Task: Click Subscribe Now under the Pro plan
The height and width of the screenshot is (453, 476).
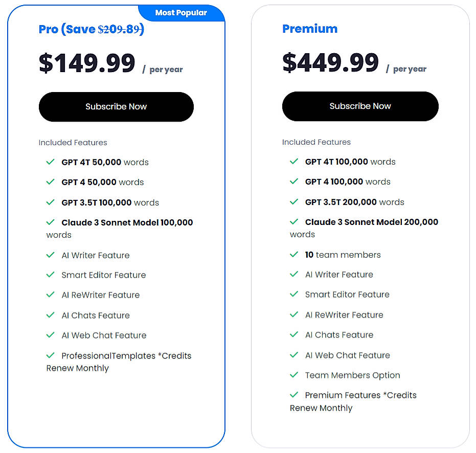Action: pyautogui.click(x=116, y=106)
